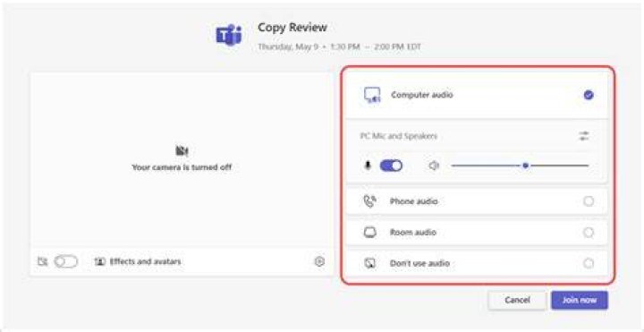Click the speaker volume slider handle
Screen dimensions: 644x332
tap(525, 166)
